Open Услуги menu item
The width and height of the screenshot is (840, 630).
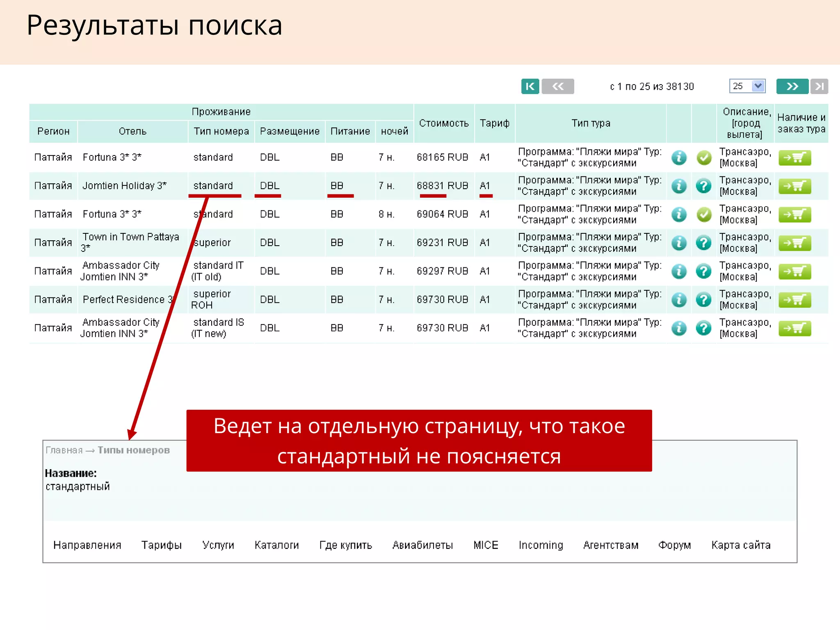point(218,545)
